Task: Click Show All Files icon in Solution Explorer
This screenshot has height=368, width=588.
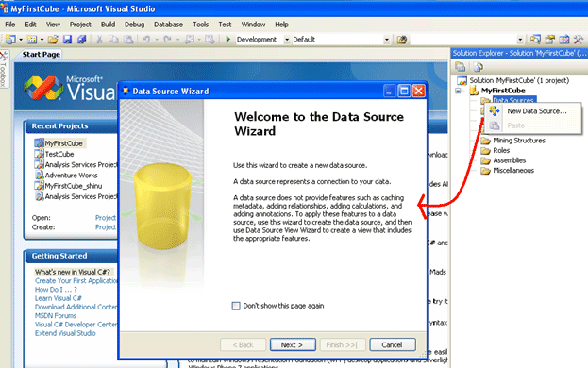Action: [x=479, y=67]
